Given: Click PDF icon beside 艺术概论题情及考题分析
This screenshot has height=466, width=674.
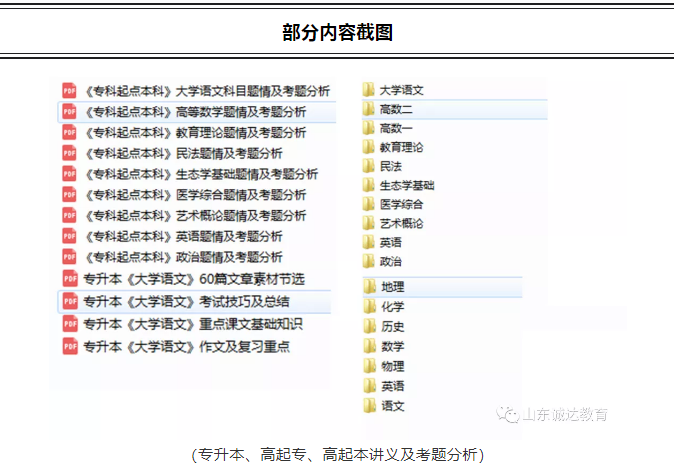Looking at the screenshot, I should [69, 215].
